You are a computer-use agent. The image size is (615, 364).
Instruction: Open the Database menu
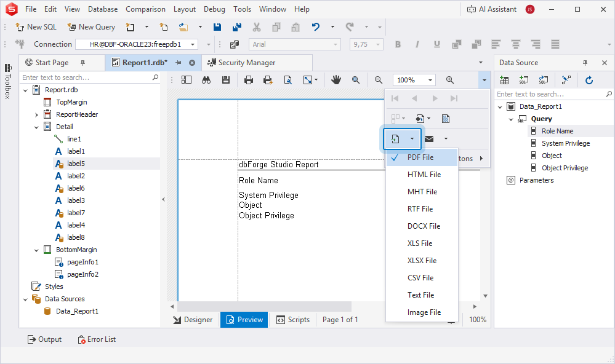103,9
